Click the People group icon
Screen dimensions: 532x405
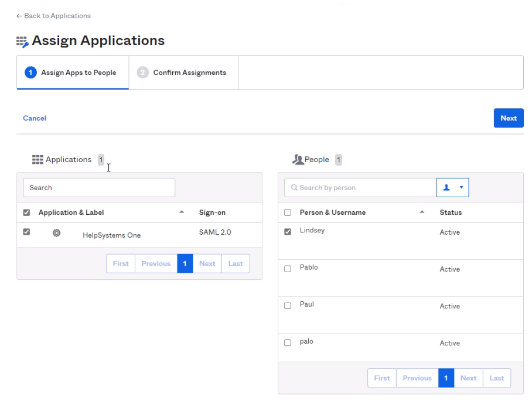(298, 160)
